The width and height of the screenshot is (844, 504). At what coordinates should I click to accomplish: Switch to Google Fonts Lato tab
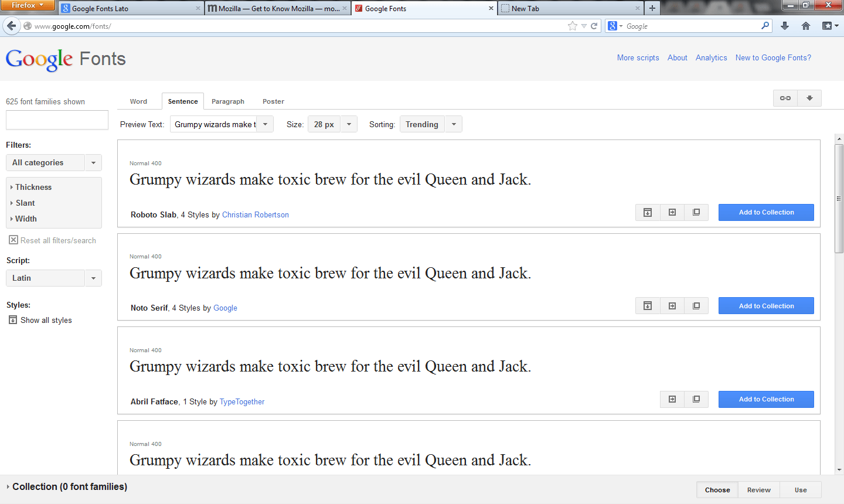pos(131,8)
